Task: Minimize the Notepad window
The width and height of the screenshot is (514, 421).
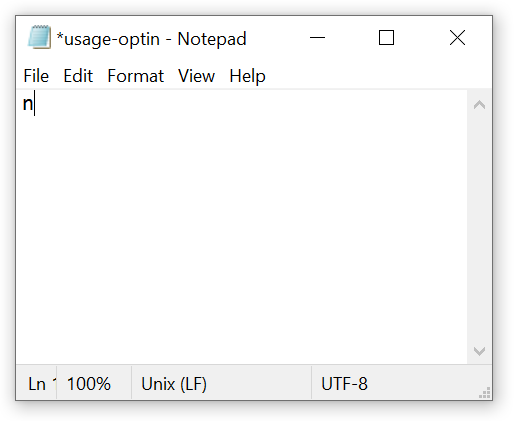Action: pos(317,37)
